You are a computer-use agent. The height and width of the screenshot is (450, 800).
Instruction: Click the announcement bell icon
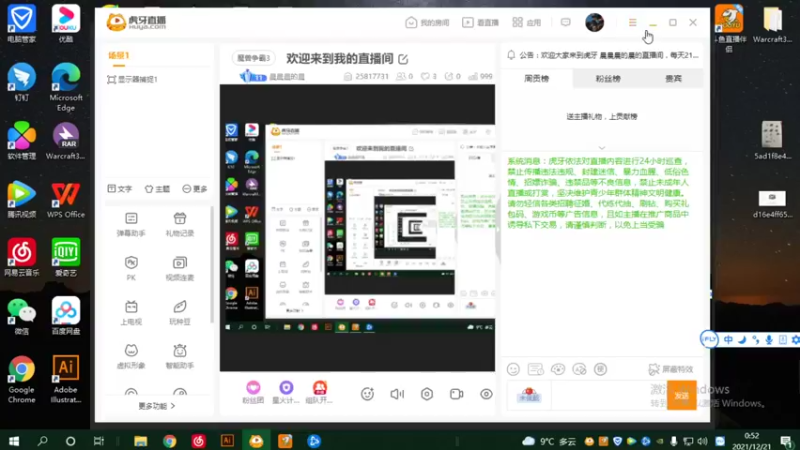point(511,55)
